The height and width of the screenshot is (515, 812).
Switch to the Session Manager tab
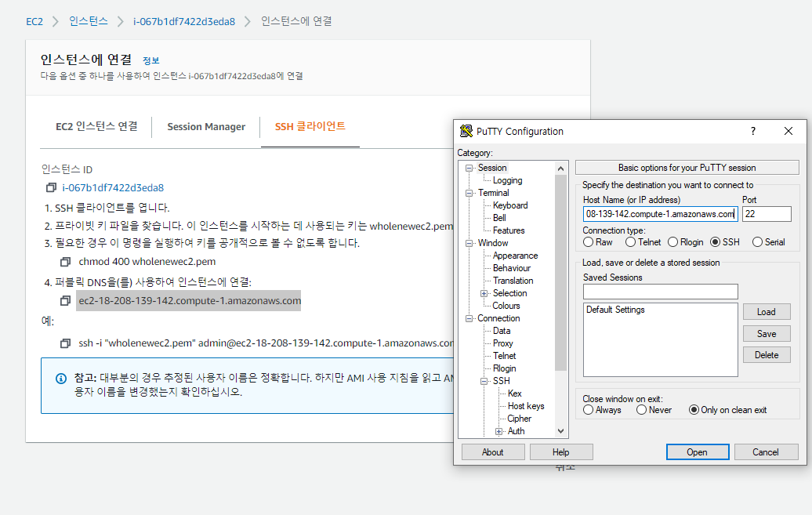[206, 127]
